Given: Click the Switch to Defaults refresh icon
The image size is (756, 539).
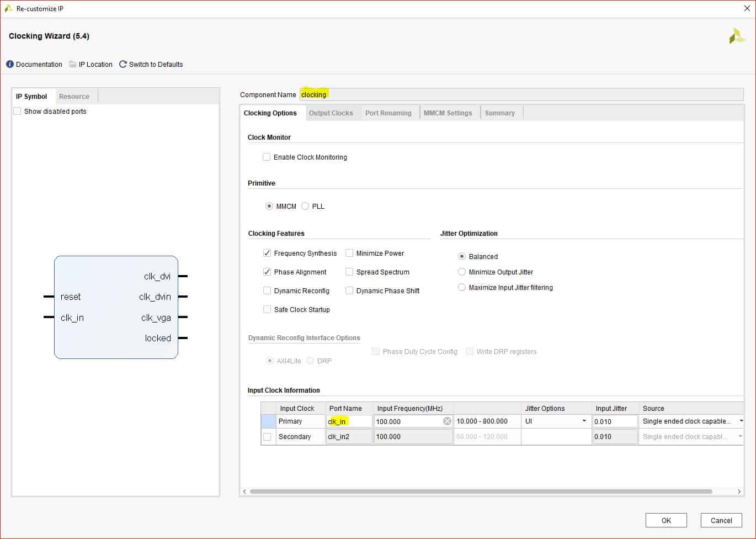Looking at the screenshot, I should click(x=123, y=64).
